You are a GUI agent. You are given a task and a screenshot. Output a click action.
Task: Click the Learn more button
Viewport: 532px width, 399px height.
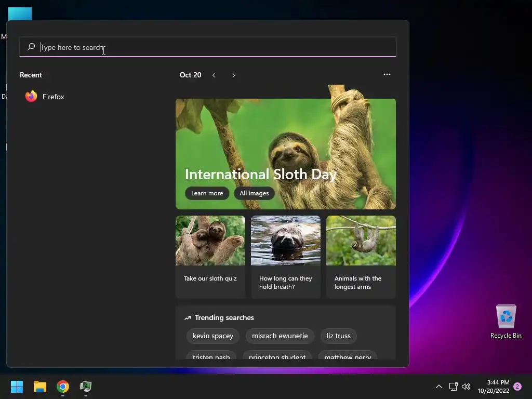(x=207, y=193)
